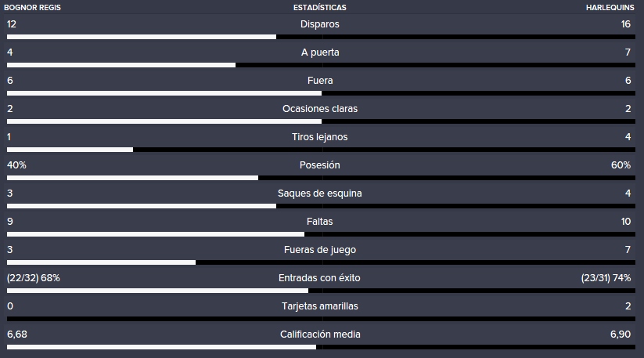This screenshot has width=644, height=358.
Task: Click Harlequins' 60% possession value
Action: [621, 165]
